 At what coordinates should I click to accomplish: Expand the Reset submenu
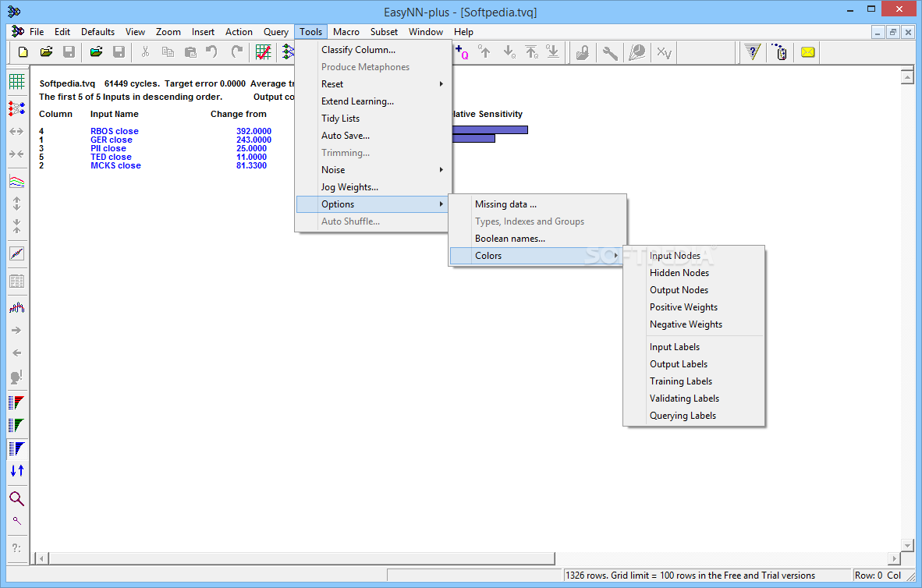373,84
